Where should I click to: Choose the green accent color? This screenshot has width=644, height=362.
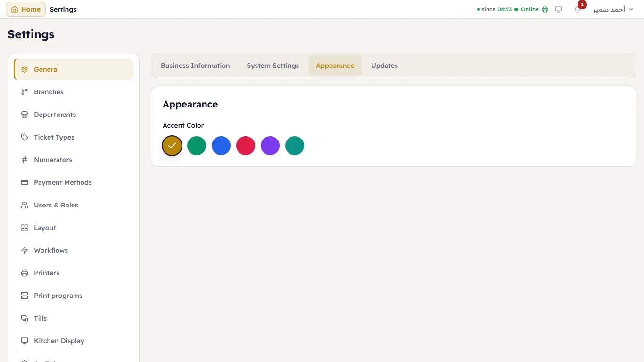(x=197, y=146)
